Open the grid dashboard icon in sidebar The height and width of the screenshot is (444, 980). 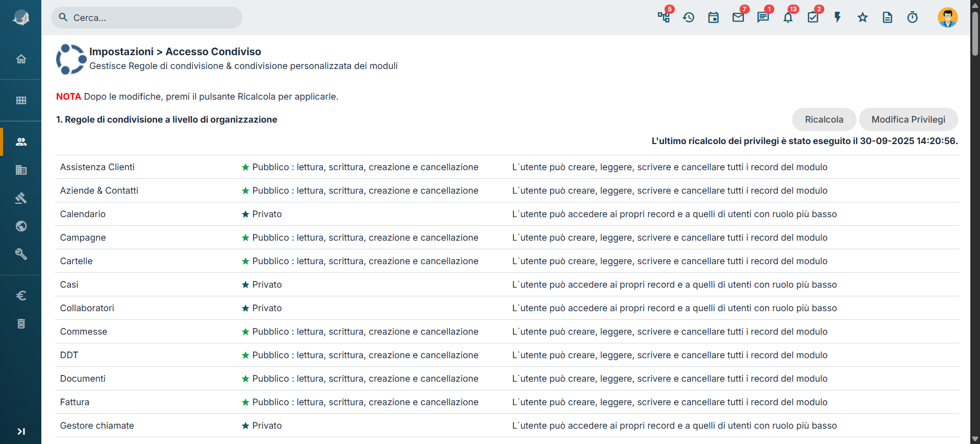21,100
